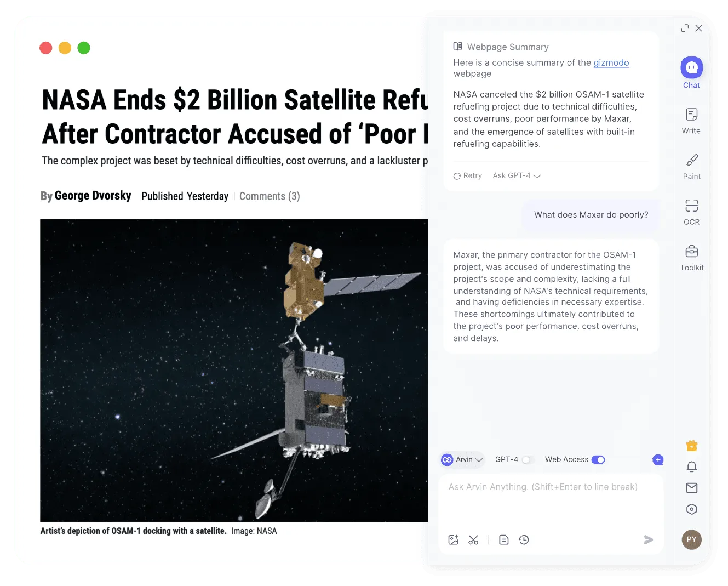
Task: Click the image upload icon
Action: click(x=453, y=540)
